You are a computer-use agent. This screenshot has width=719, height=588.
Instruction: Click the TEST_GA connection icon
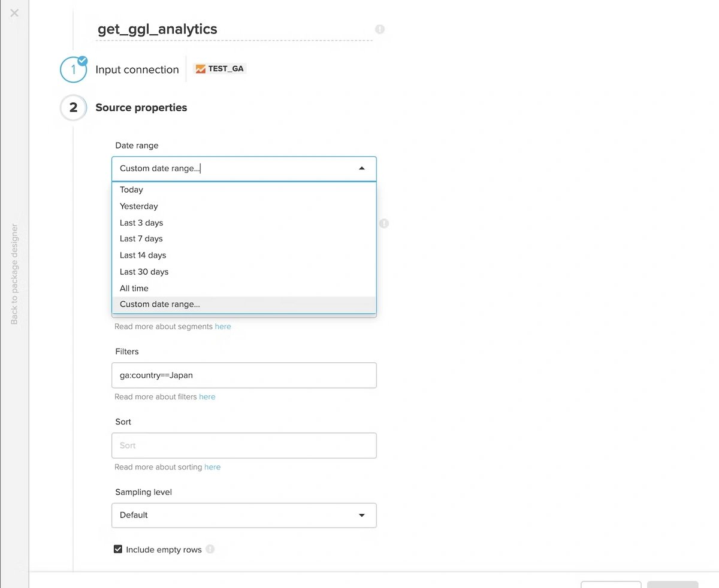click(201, 69)
